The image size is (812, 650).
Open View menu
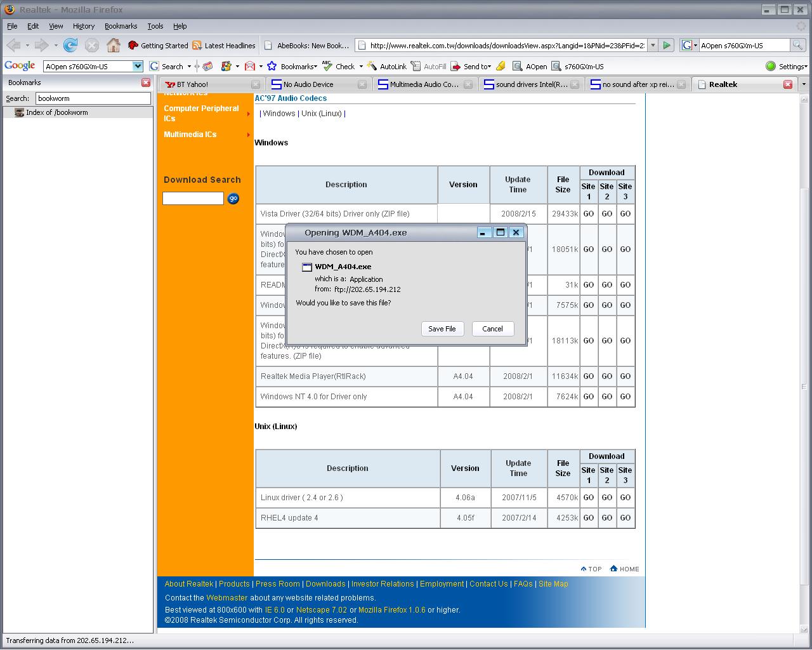click(x=56, y=26)
